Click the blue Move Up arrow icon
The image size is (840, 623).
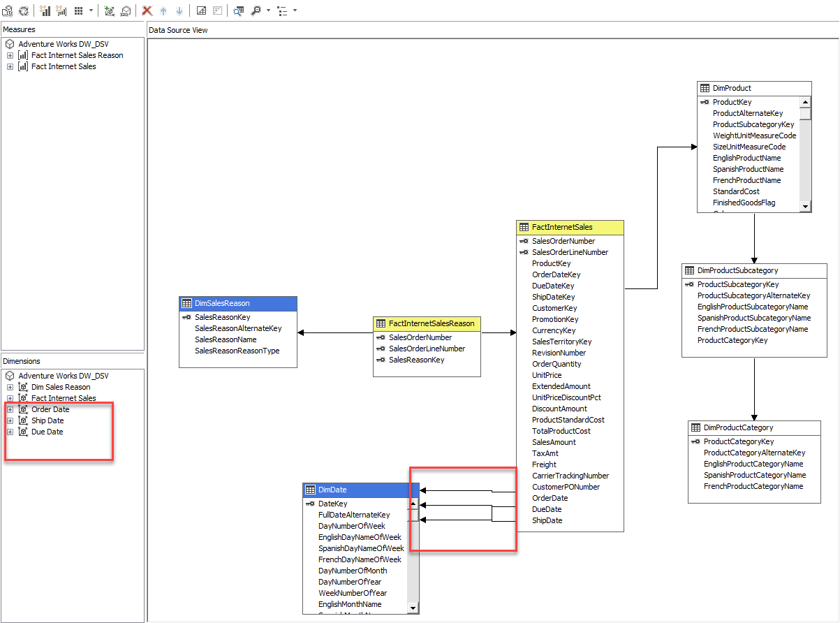coord(162,10)
